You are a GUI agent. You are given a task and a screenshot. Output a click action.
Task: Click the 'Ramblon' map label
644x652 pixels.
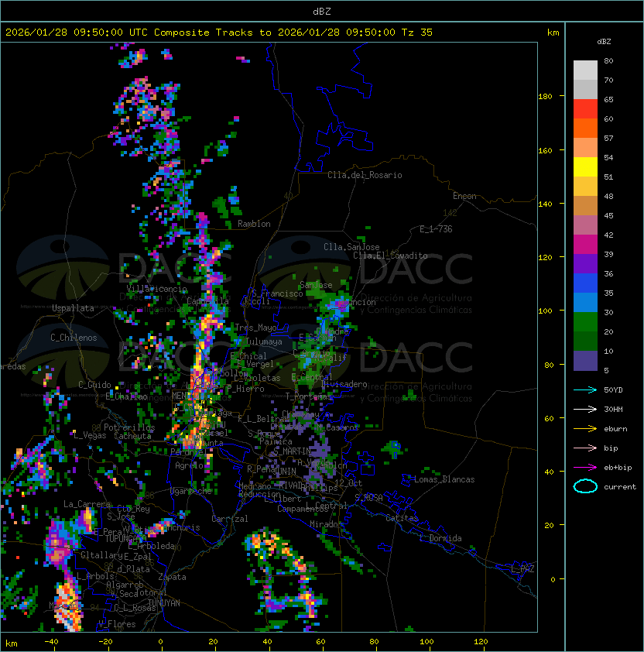pyautogui.click(x=254, y=224)
